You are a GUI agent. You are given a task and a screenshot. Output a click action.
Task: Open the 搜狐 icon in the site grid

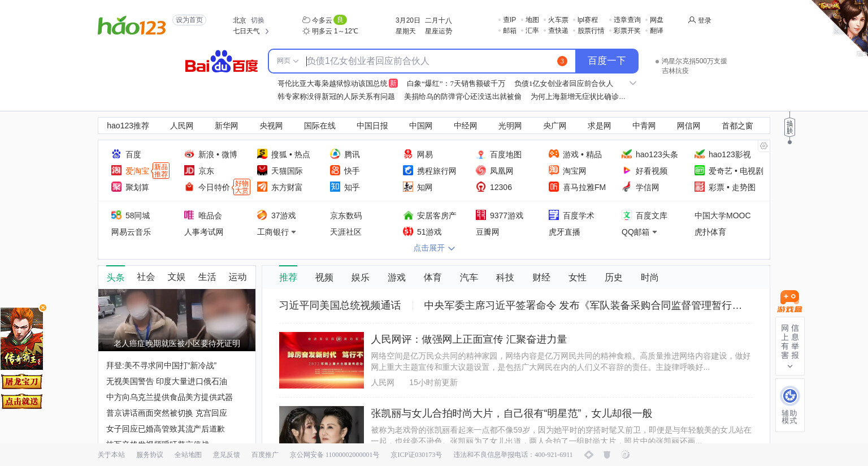(x=262, y=154)
